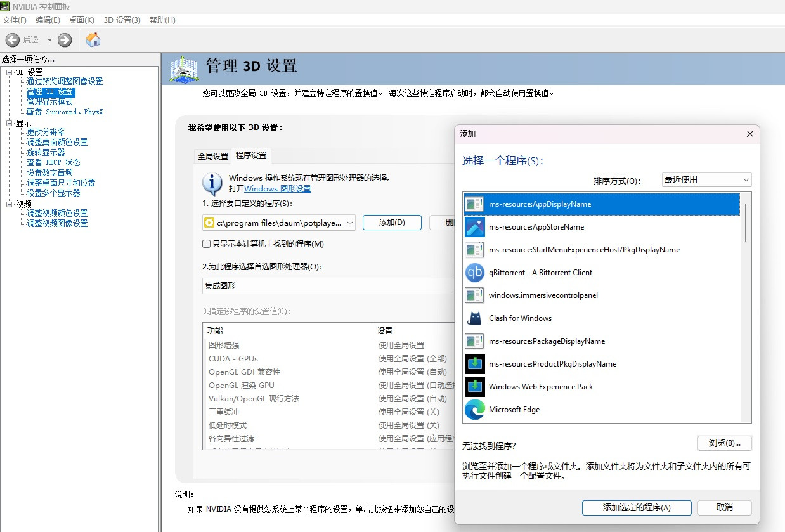Click the forward arrow toolbar icon
Viewport: 785px width, 532px height.
tap(65, 40)
